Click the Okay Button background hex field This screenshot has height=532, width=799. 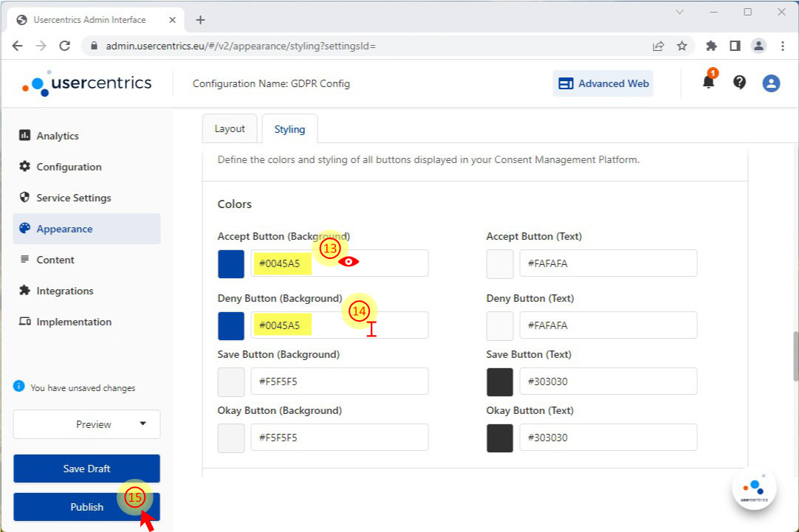pyautogui.click(x=339, y=438)
